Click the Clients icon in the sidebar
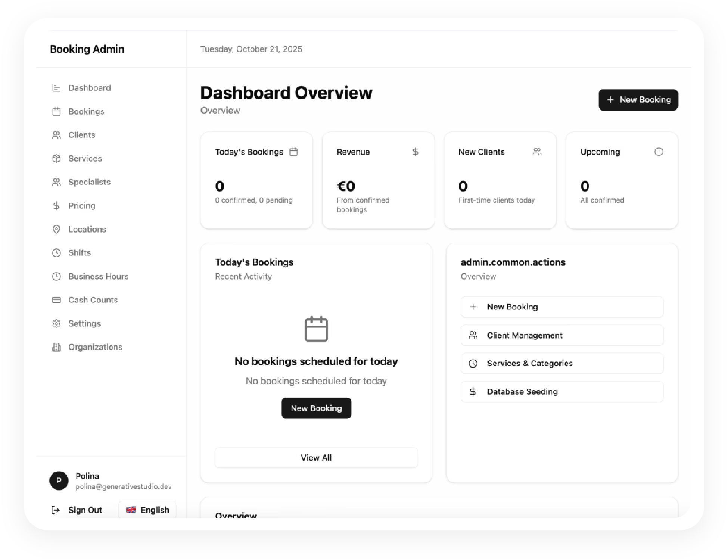This screenshot has width=728, height=560. pos(57,135)
